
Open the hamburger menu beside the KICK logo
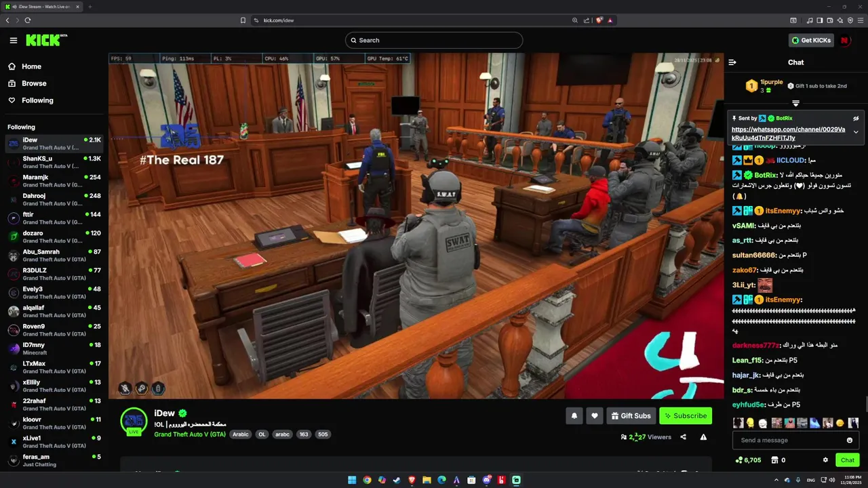(x=14, y=40)
